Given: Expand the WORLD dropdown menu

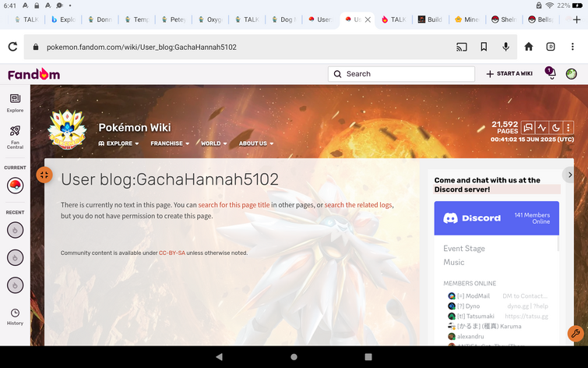Looking at the screenshot, I should [213, 143].
